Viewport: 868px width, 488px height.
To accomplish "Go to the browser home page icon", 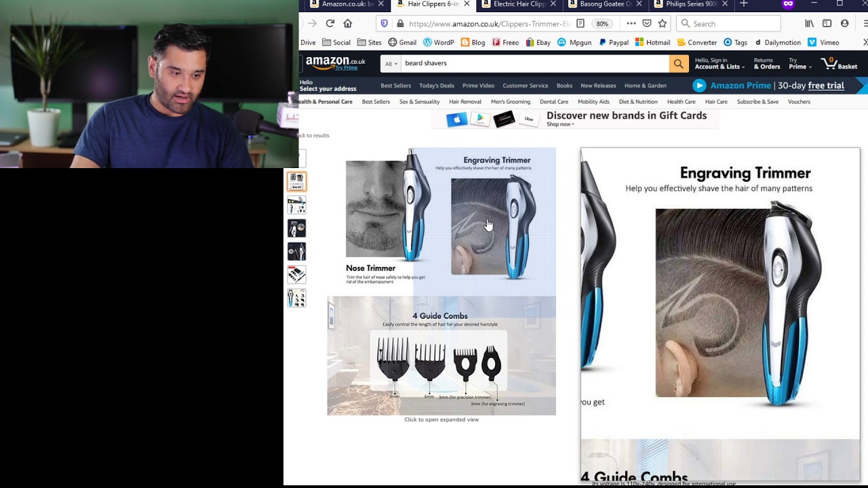I will pos(348,23).
